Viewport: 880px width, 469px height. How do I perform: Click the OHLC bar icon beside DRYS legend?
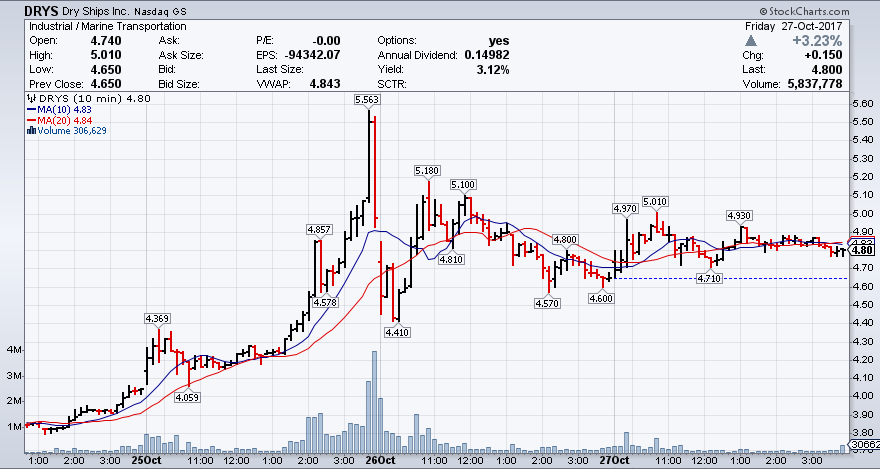click(30, 98)
